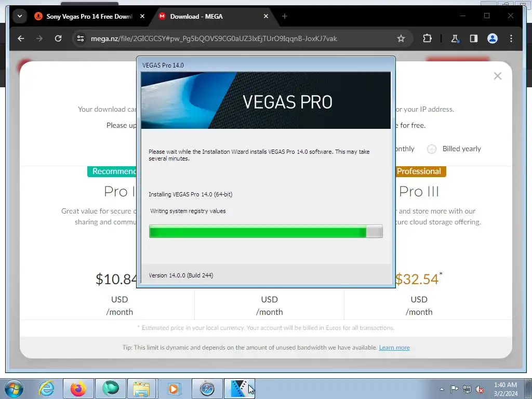Screen dimensions: 532x399
Task: Open Windows Explorer folder in taskbar
Action: (x=141, y=389)
